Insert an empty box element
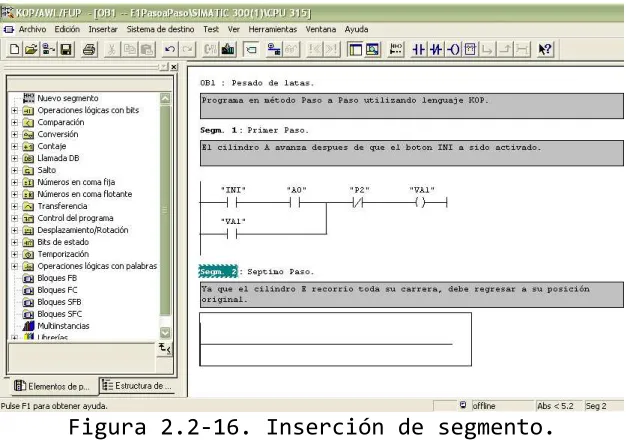Viewport: 626px width, 440px height. 470,50
